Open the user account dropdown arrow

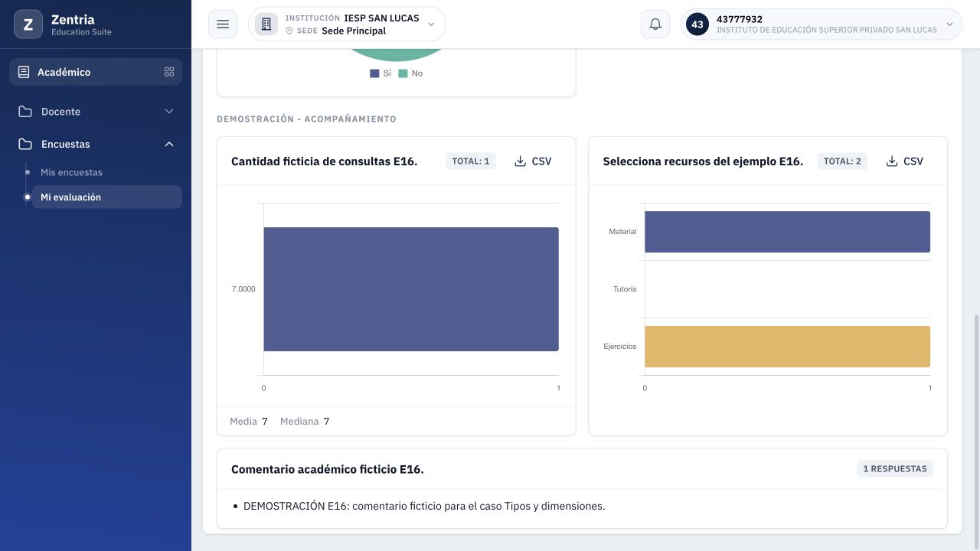pos(949,24)
